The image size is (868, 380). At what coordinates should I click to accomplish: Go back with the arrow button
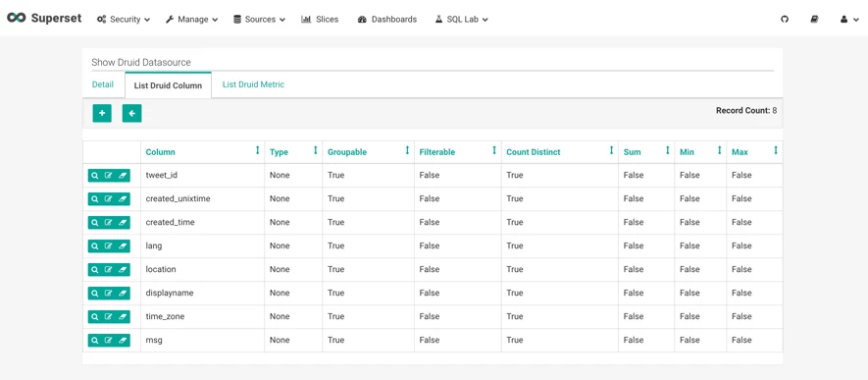(131, 113)
